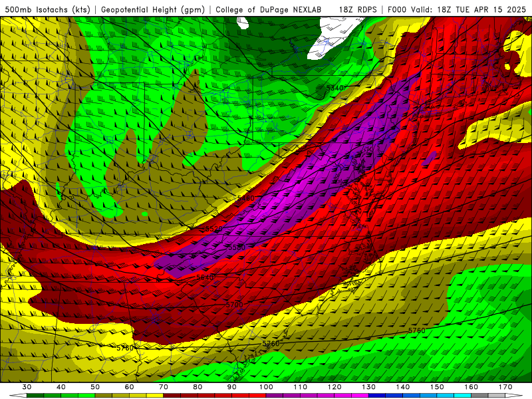Click the dark blue swatch starting at 130
This screenshot has width=532, height=399.
click(x=377, y=396)
